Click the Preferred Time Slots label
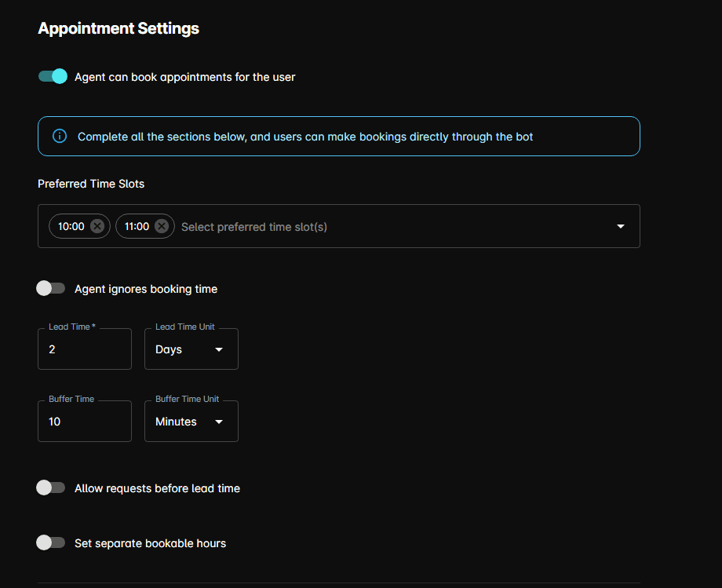 pos(91,184)
